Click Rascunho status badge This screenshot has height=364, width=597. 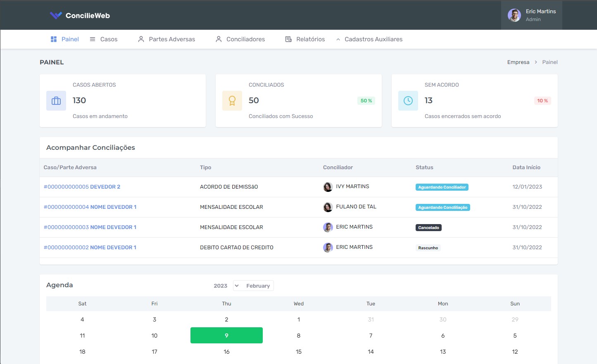[428, 248]
